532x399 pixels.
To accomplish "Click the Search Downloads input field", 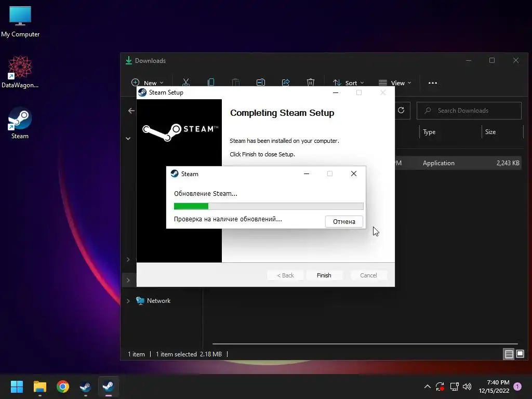I will pyautogui.click(x=469, y=111).
